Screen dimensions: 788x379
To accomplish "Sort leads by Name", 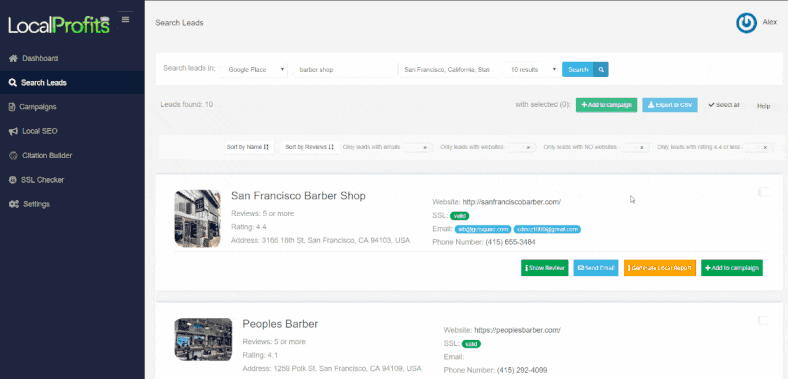I will pyautogui.click(x=248, y=147).
